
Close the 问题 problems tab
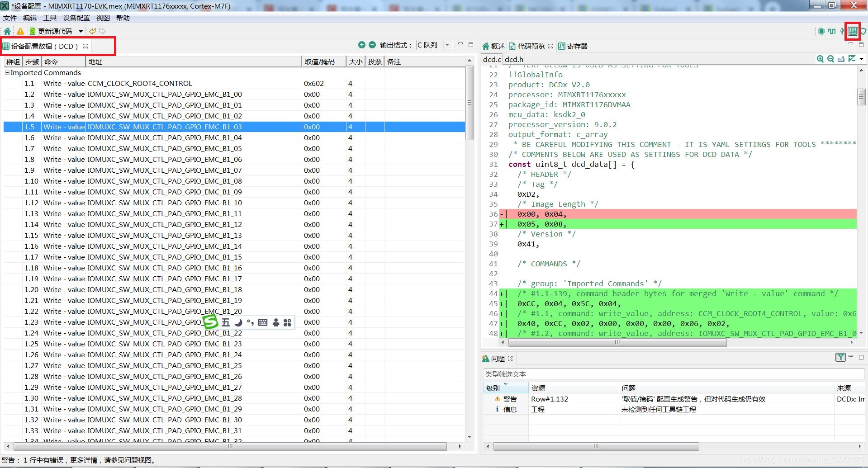[510, 359]
